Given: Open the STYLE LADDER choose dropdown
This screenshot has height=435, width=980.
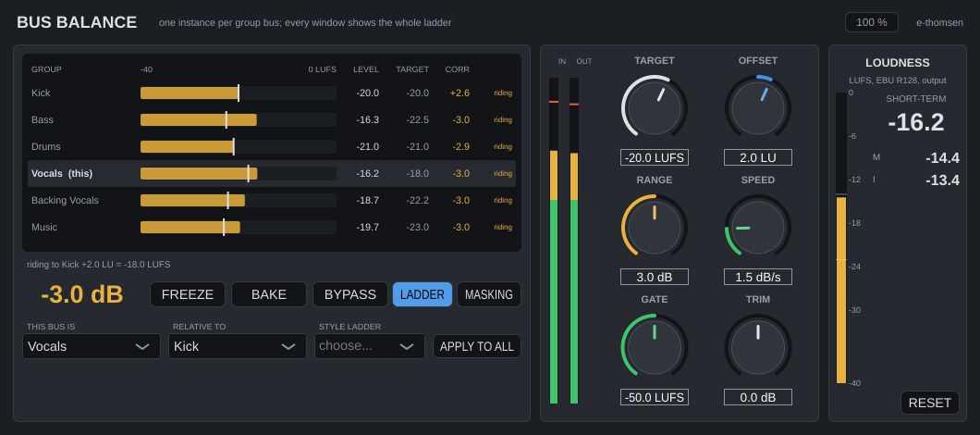Looking at the screenshot, I should coord(370,346).
